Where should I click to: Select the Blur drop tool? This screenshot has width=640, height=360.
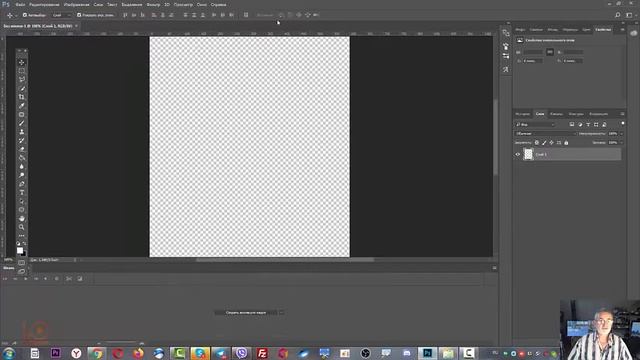click(22, 167)
